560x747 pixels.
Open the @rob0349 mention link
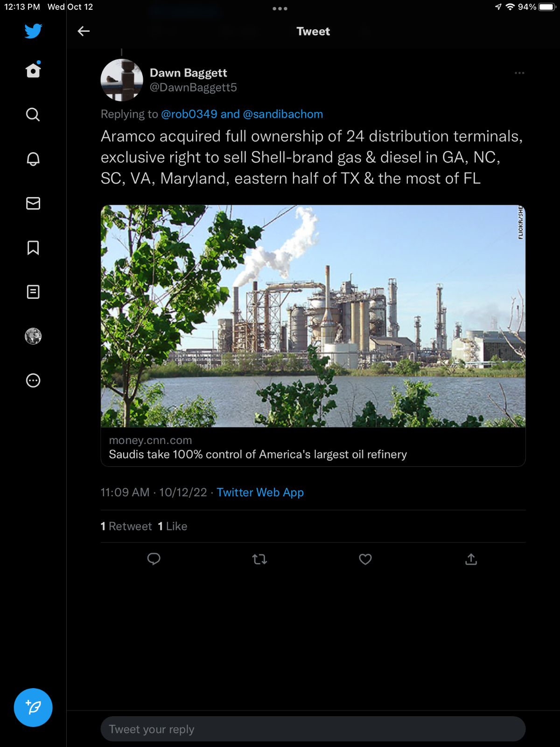tap(189, 114)
